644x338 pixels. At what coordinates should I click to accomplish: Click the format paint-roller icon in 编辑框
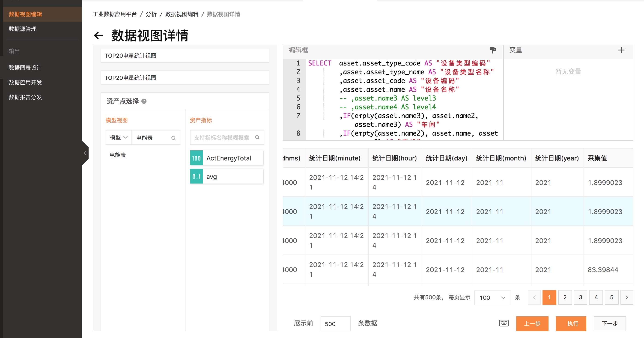pyautogui.click(x=492, y=50)
